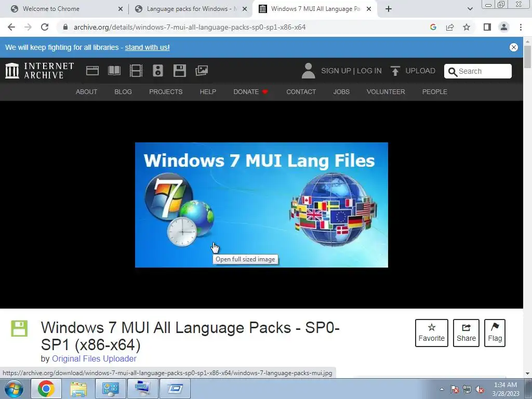Click the green software floppy icon beside title
This screenshot has width=532, height=399.
coord(19,328)
